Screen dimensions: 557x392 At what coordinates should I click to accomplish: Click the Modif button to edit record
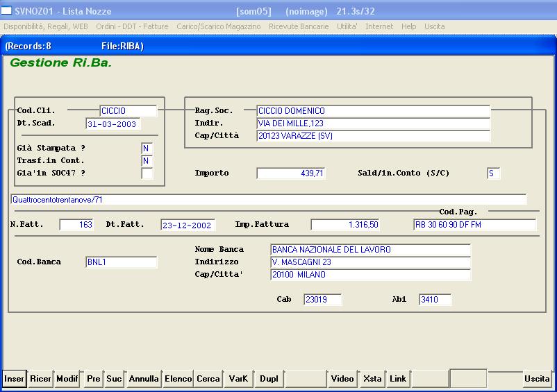[x=67, y=379]
